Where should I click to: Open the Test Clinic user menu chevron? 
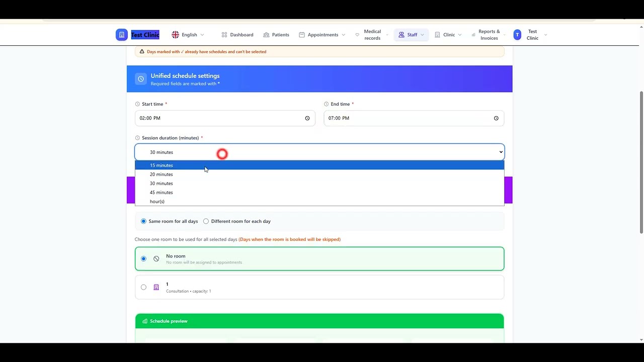[545, 35]
